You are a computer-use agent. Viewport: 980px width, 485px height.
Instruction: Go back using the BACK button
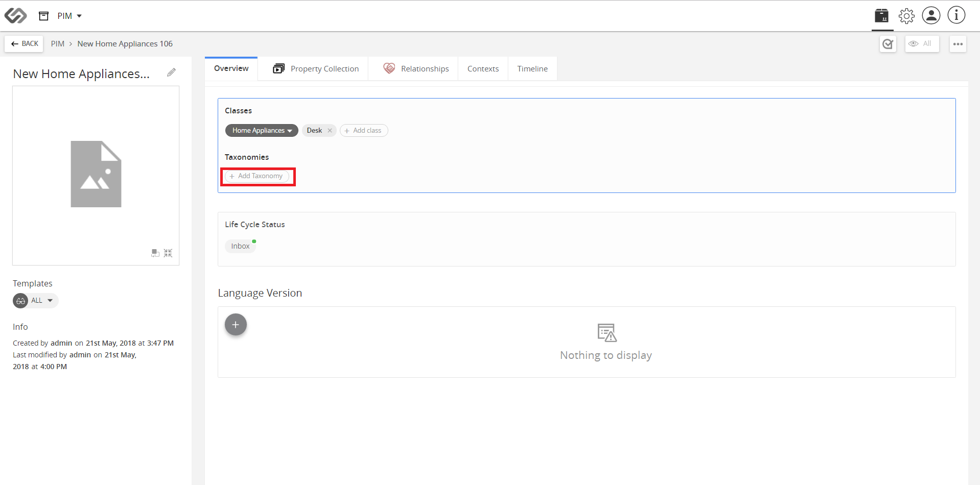tap(25, 44)
